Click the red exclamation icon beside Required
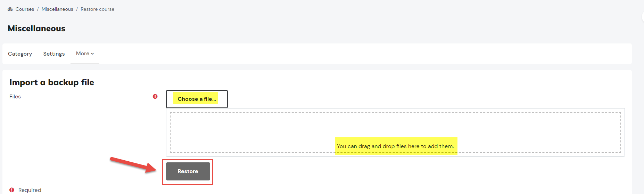This screenshot has height=194, width=644. coord(12,190)
